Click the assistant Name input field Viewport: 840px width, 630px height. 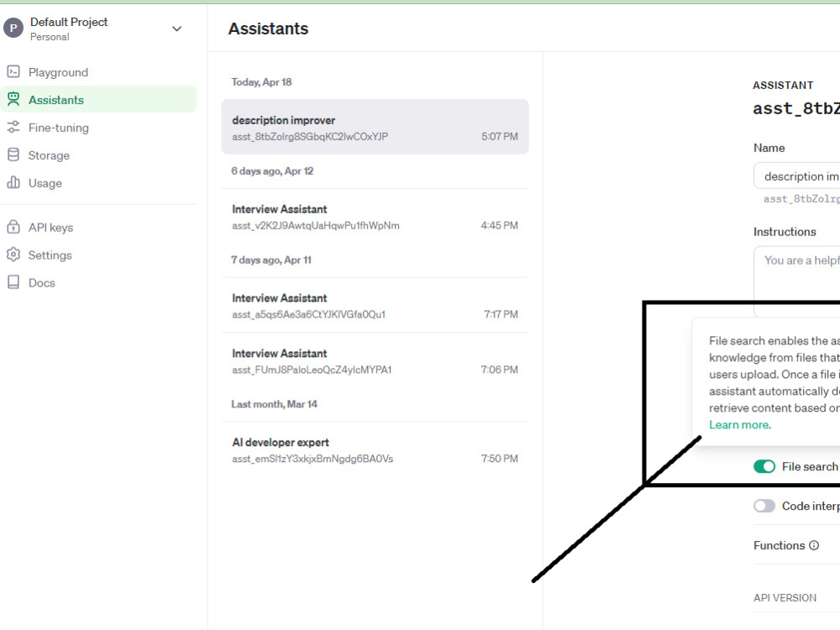point(796,176)
